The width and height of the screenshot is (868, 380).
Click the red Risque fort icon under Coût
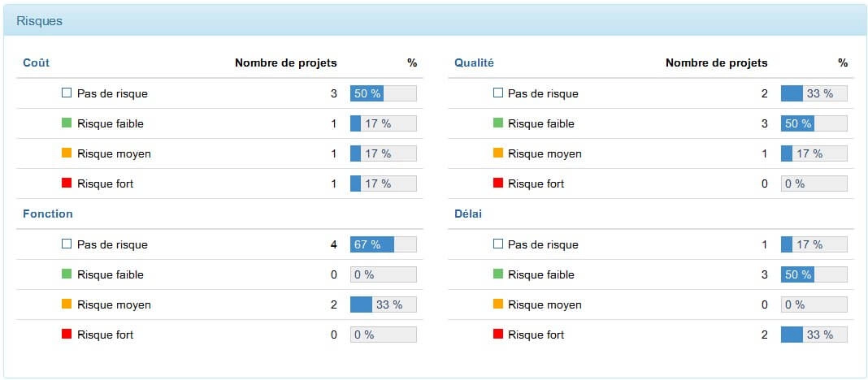67,183
